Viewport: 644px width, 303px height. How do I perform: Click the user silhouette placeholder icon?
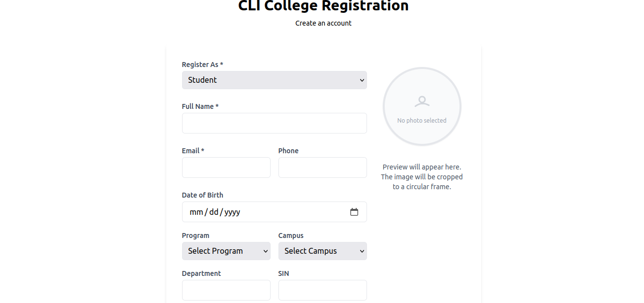422,101
